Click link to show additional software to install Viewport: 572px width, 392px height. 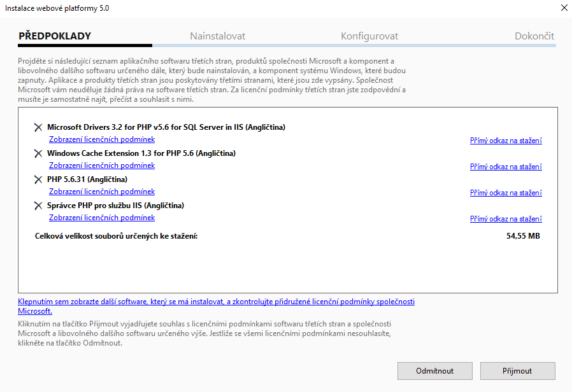[216, 306]
